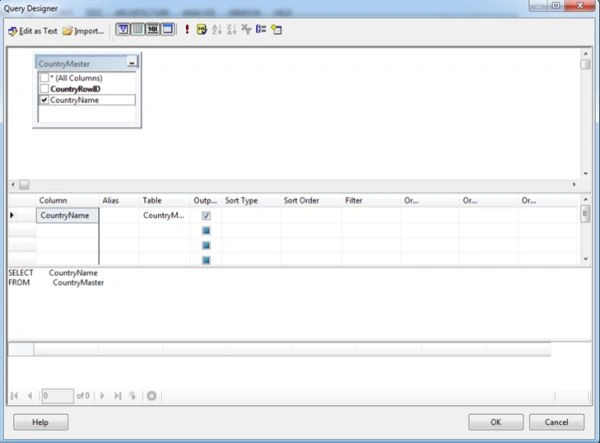Viewport: 600px width, 443px height.
Task: Click the Use Group By icon
Action: (261, 29)
